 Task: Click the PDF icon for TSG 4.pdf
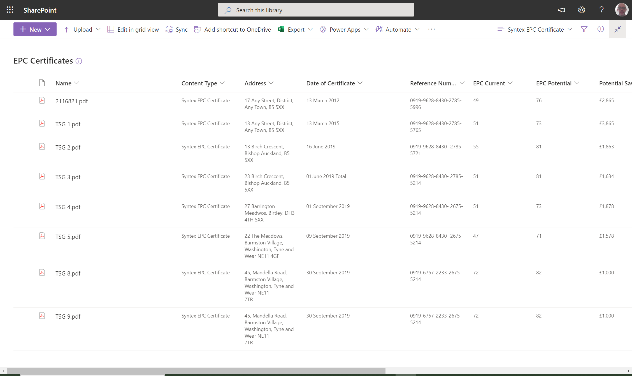click(x=42, y=206)
